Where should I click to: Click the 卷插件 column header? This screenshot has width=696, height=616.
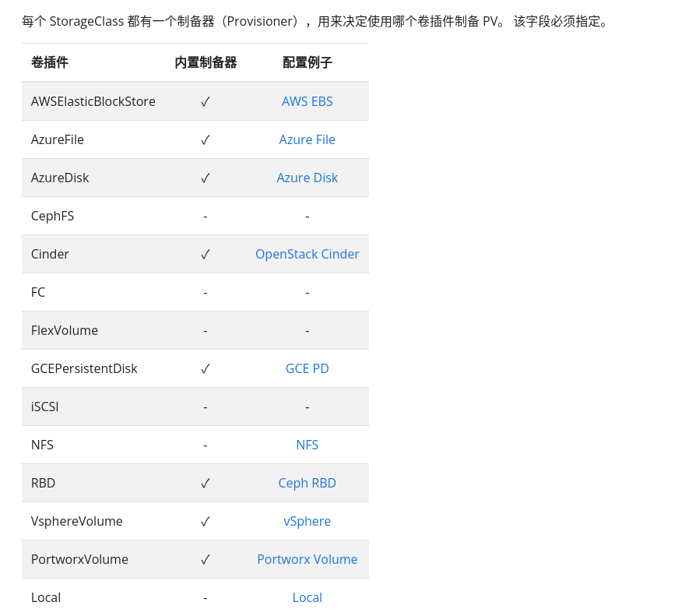click(x=50, y=62)
